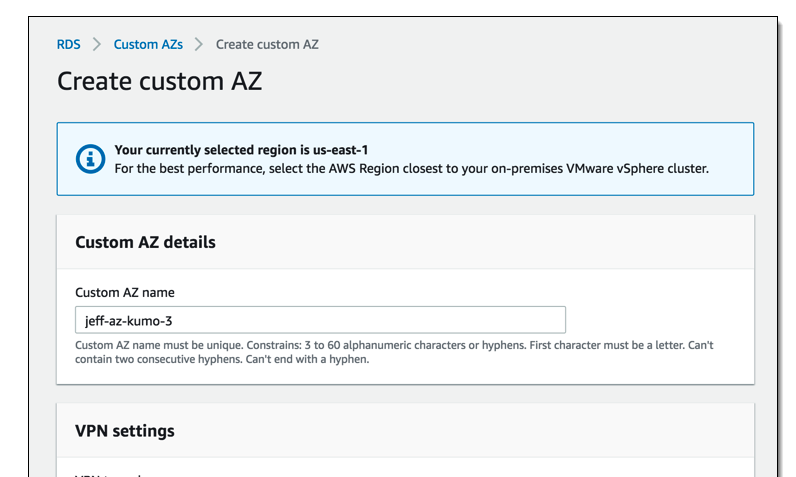Screen dimensions: 796x477
Task: Click the Create custom AZ page title
Action: point(159,81)
